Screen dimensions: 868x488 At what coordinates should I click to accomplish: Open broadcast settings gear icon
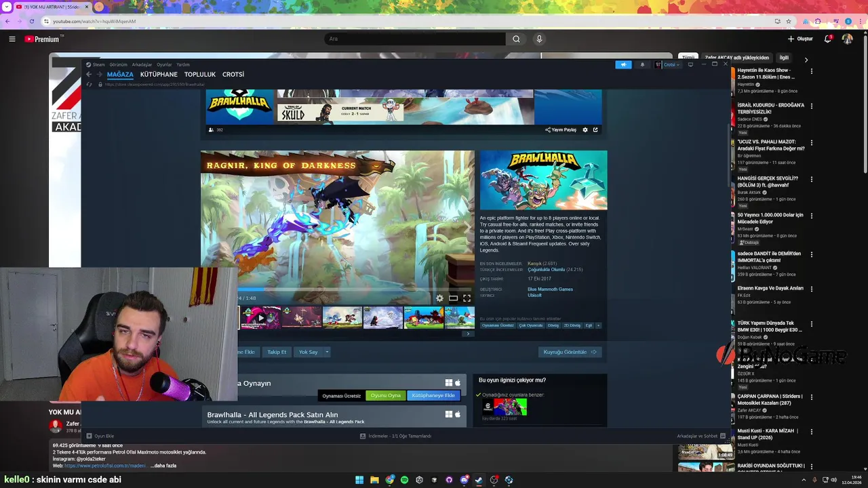(585, 129)
